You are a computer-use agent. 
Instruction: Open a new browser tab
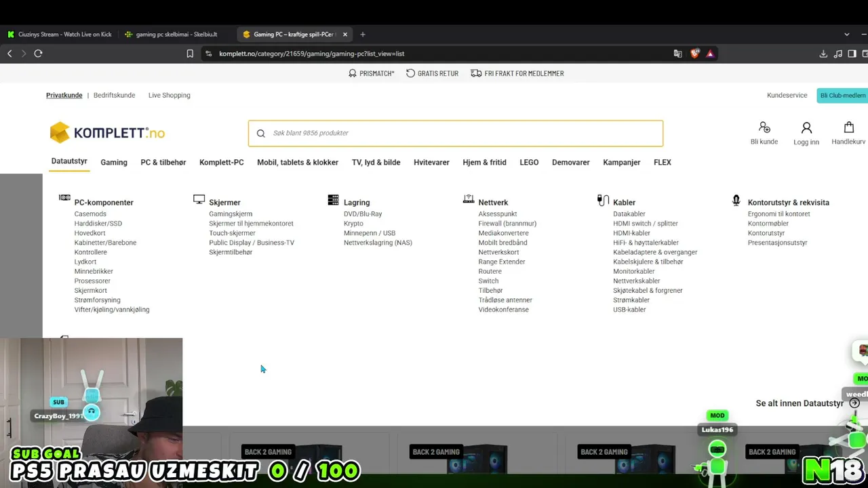pyautogui.click(x=363, y=35)
